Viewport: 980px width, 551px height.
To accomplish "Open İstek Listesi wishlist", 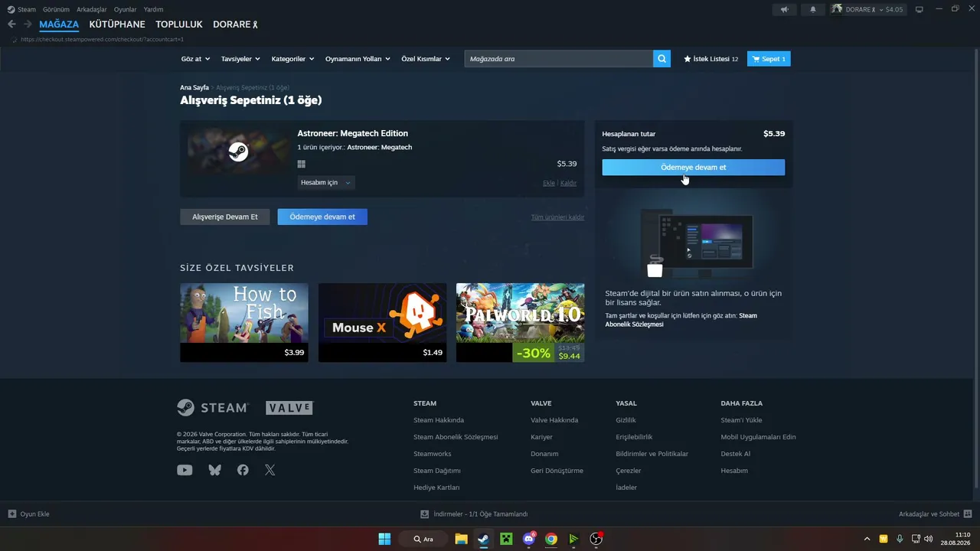I will tap(710, 59).
